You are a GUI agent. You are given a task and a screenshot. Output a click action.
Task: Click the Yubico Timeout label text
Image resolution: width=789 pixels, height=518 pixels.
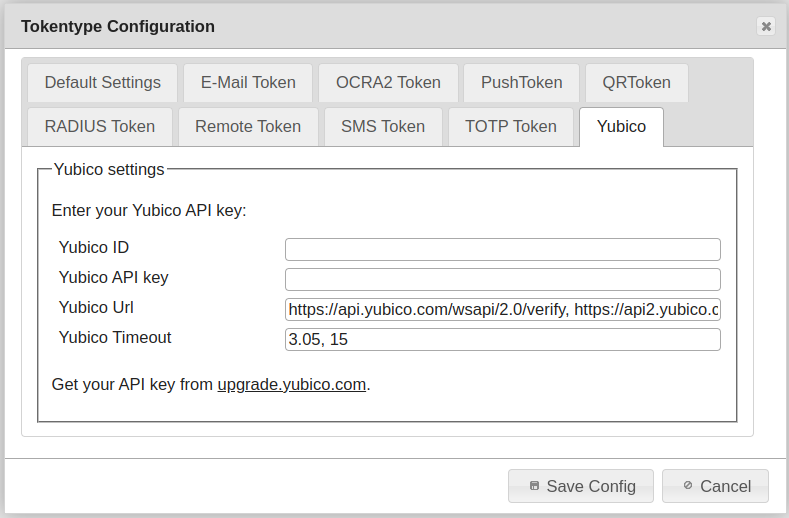click(x=115, y=338)
